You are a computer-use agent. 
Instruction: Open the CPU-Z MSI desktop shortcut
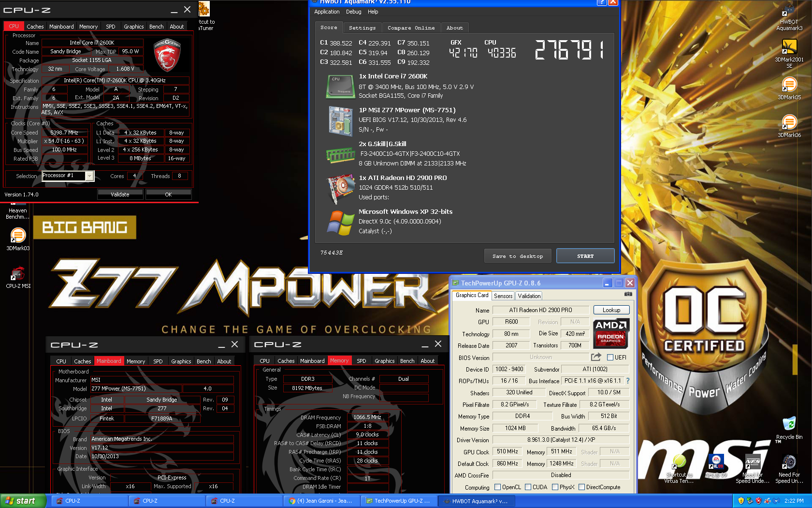[x=18, y=277]
